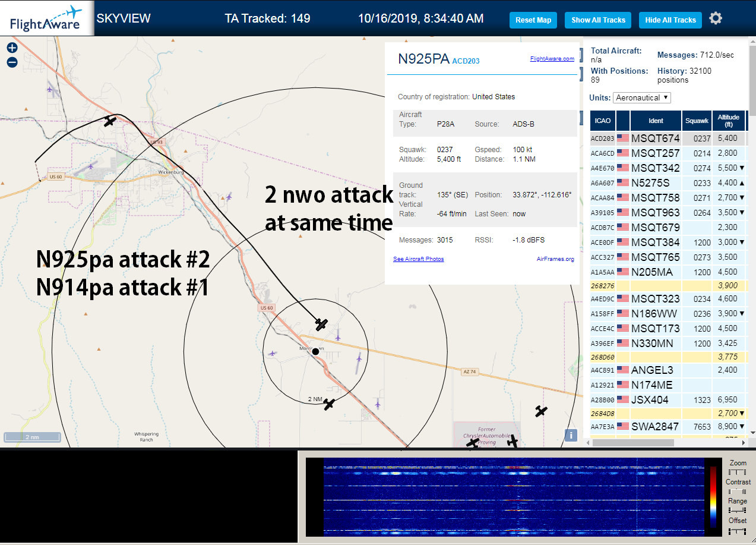Screen dimensions: 756x545
Task: Adjust the Range slider in waterfall panel
Action: coord(738,511)
